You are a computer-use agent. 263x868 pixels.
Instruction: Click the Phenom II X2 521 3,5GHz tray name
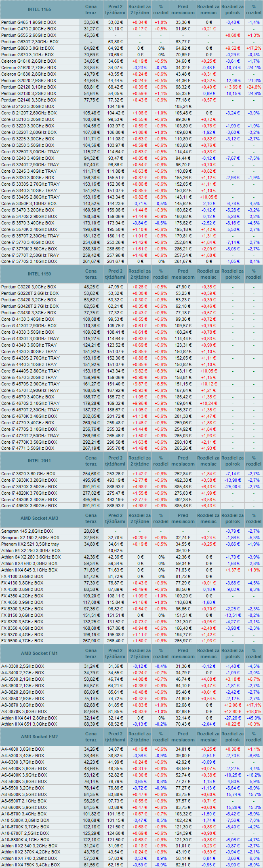pos(30,544)
